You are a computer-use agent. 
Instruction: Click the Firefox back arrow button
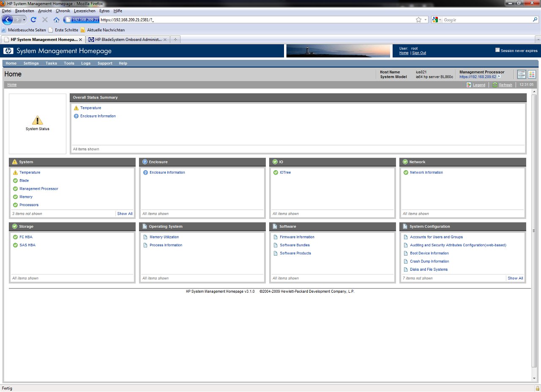tap(7, 19)
